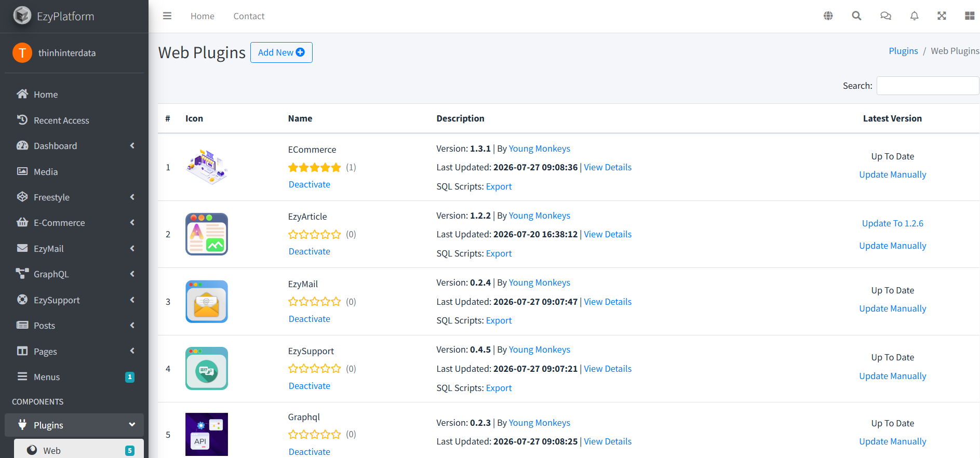This screenshot has height=458, width=980.
Task: Expand the Freestyle submenu chevron
Action: coord(132,197)
